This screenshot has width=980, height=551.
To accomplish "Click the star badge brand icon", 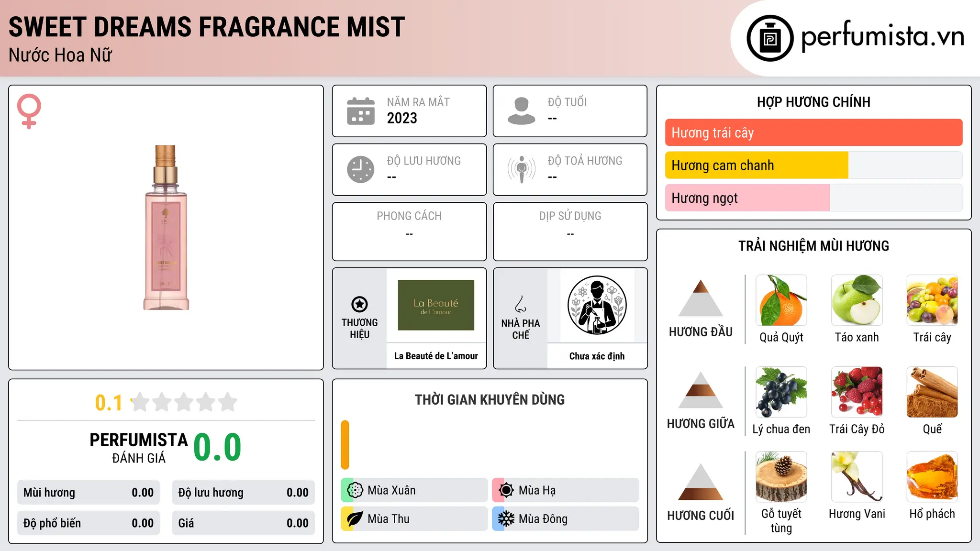I will click(x=359, y=304).
